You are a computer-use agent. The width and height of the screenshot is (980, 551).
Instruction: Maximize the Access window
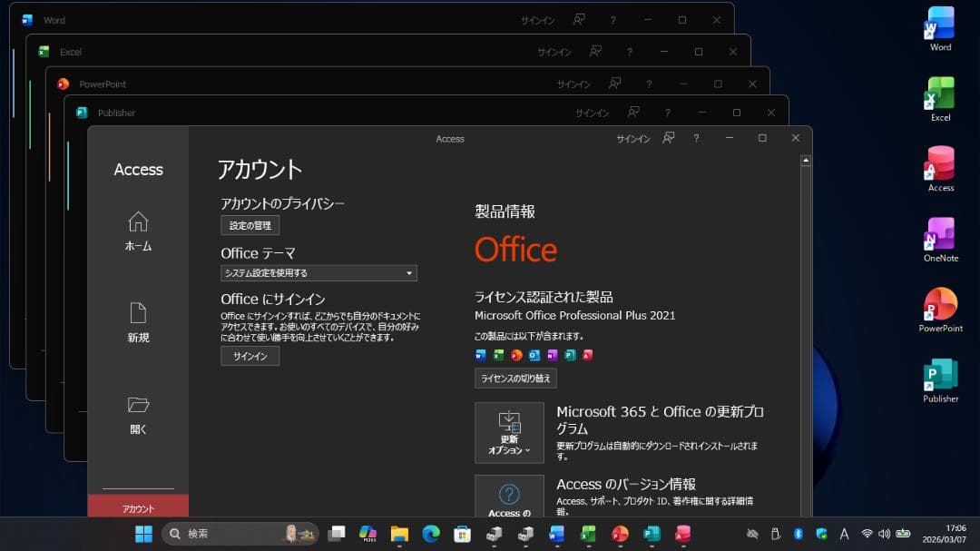(762, 138)
